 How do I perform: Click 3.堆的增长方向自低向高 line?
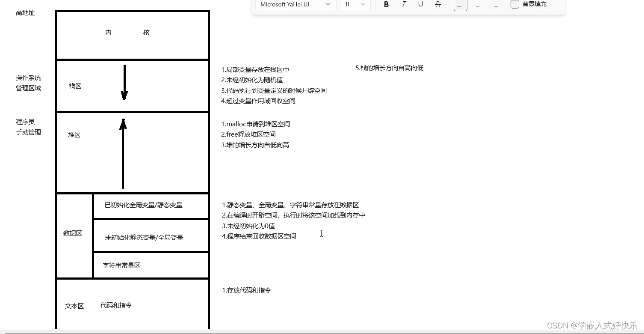(255, 145)
